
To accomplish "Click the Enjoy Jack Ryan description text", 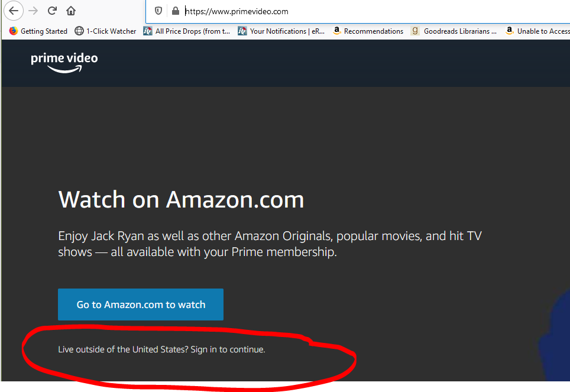I will tap(270, 244).
